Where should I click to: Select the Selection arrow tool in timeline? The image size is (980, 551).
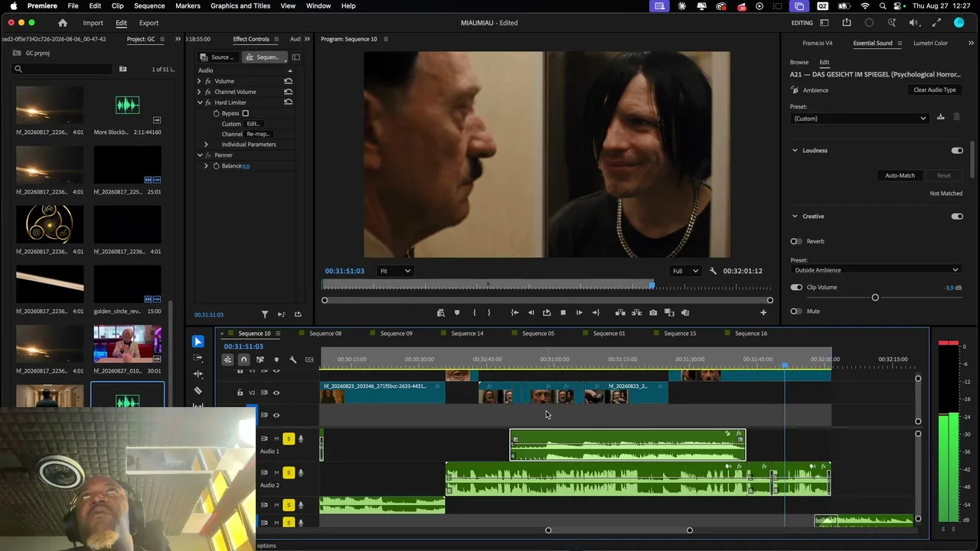click(198, 341)
